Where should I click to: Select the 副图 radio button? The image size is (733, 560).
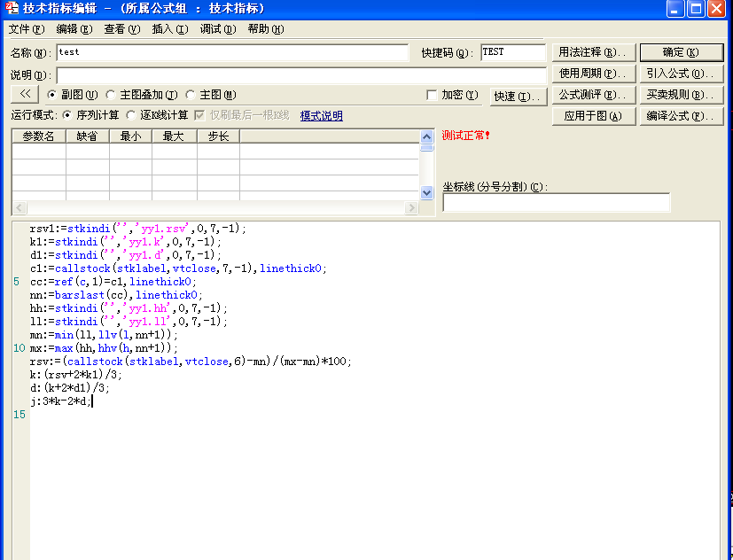[x=52, y=95]
